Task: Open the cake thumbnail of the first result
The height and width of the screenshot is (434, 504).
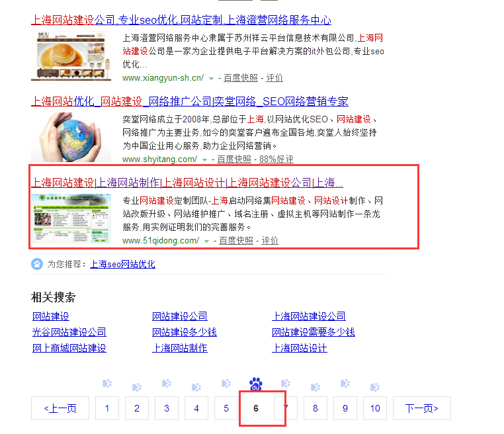Action: pyautogui.click(x=71, y=56)
